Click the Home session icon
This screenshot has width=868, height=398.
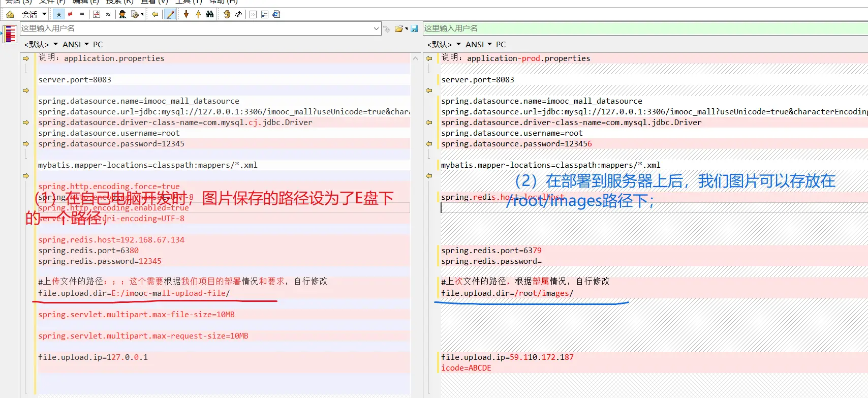coord(10,14)
